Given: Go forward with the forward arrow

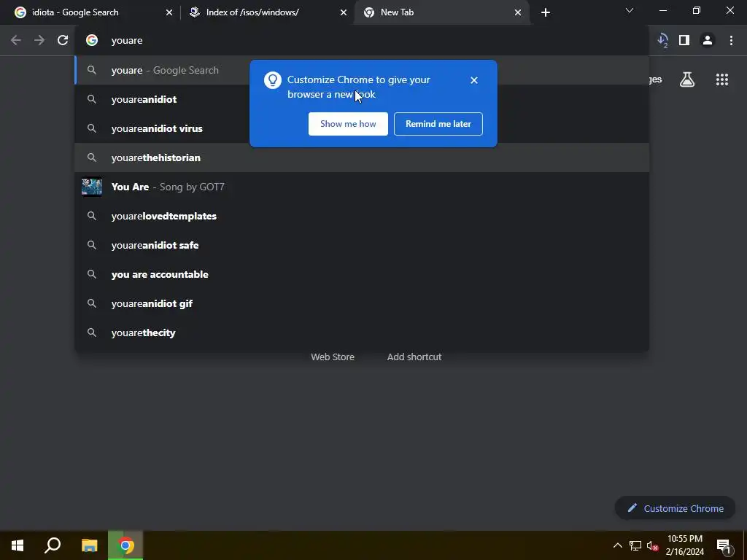Looking at the screenshot, I should pos(39,41).
